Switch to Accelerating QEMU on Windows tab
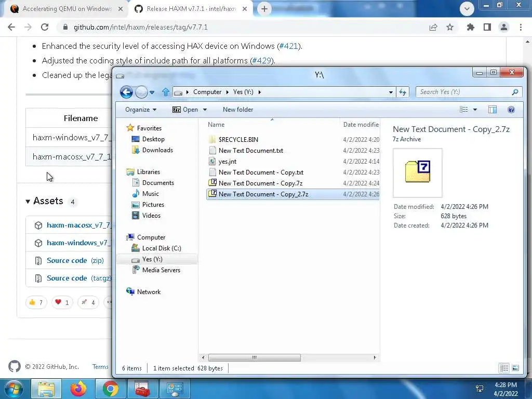 [67, 9]
